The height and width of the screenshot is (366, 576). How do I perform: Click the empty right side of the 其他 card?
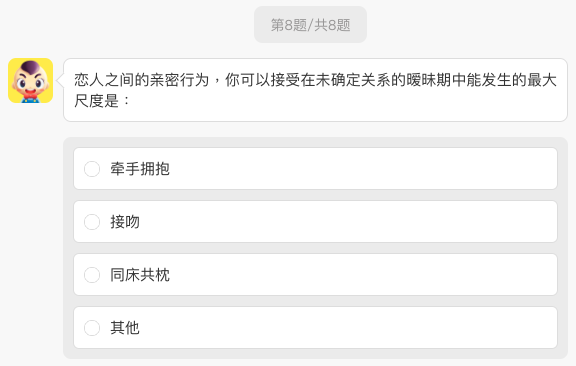[x=441, y=328]
